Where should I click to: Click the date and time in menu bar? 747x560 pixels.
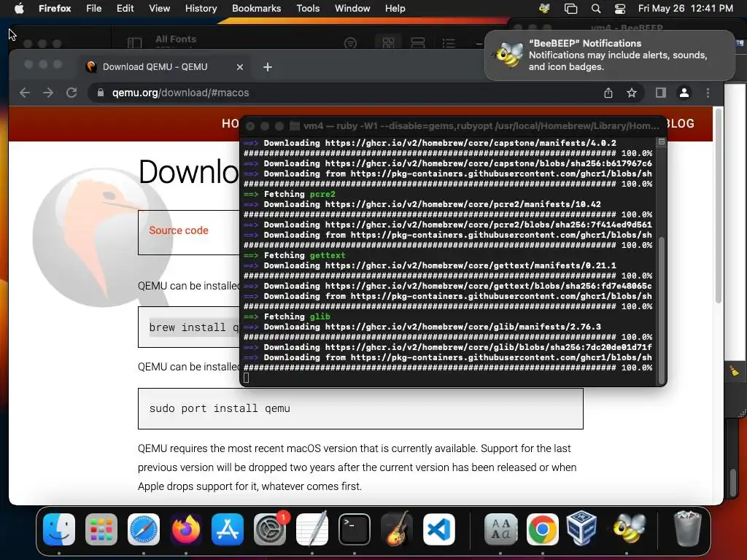685,8
